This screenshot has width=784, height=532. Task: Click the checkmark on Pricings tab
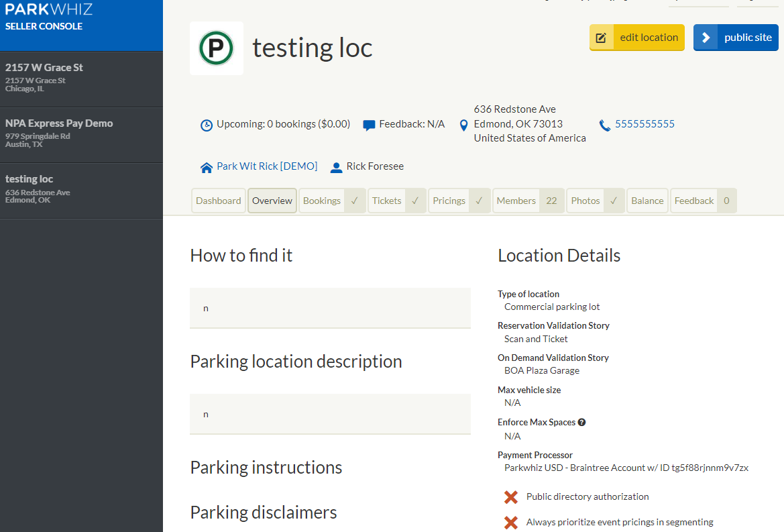click(x=479, y=201)
